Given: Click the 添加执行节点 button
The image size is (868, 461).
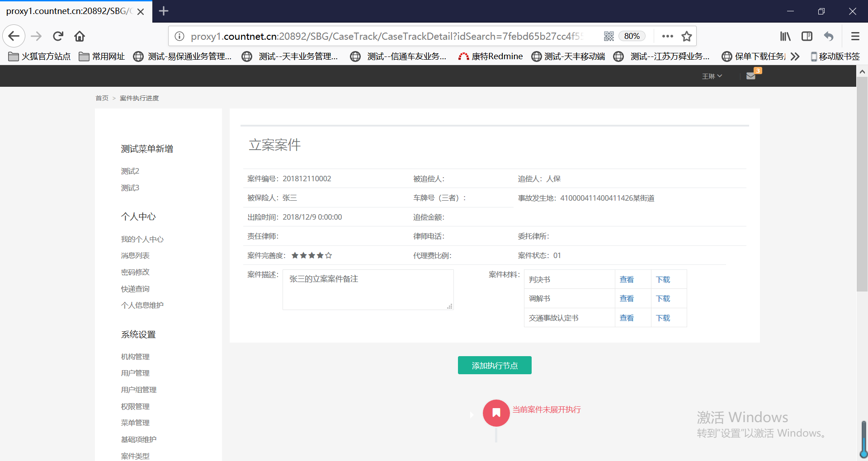Looking at the screenshot, I should click(x=495, y=365).
